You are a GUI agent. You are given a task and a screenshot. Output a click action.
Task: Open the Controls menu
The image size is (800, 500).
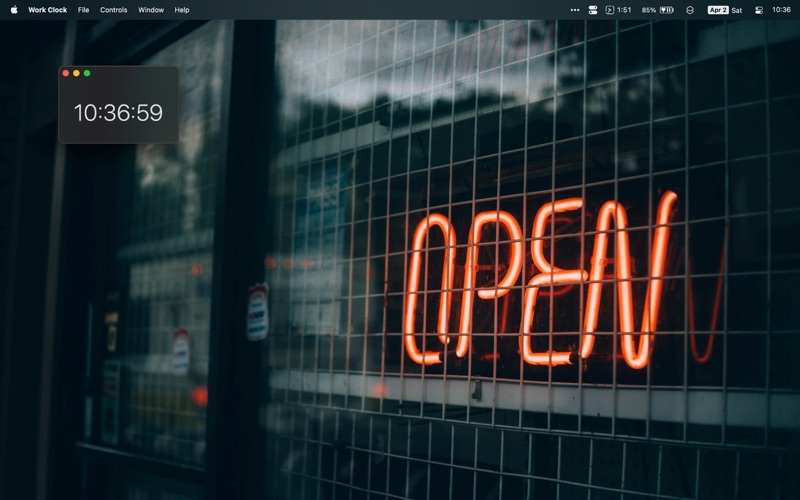point(113,10)
